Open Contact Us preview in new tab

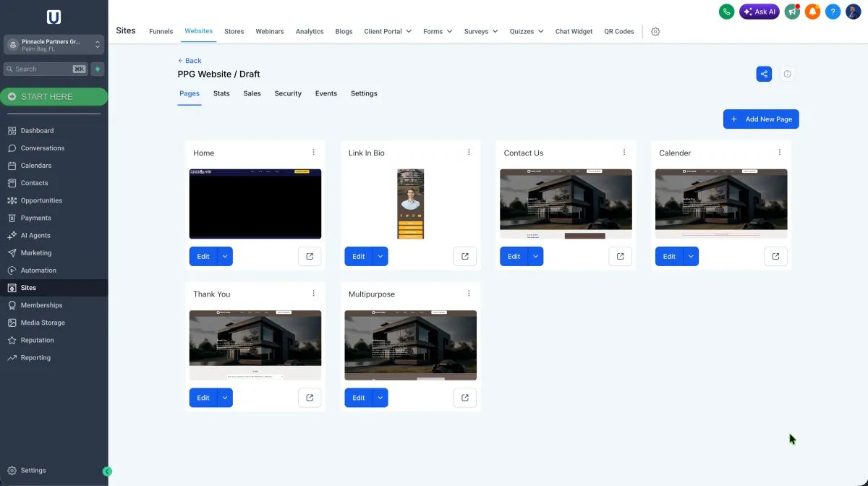click(620, 256)
